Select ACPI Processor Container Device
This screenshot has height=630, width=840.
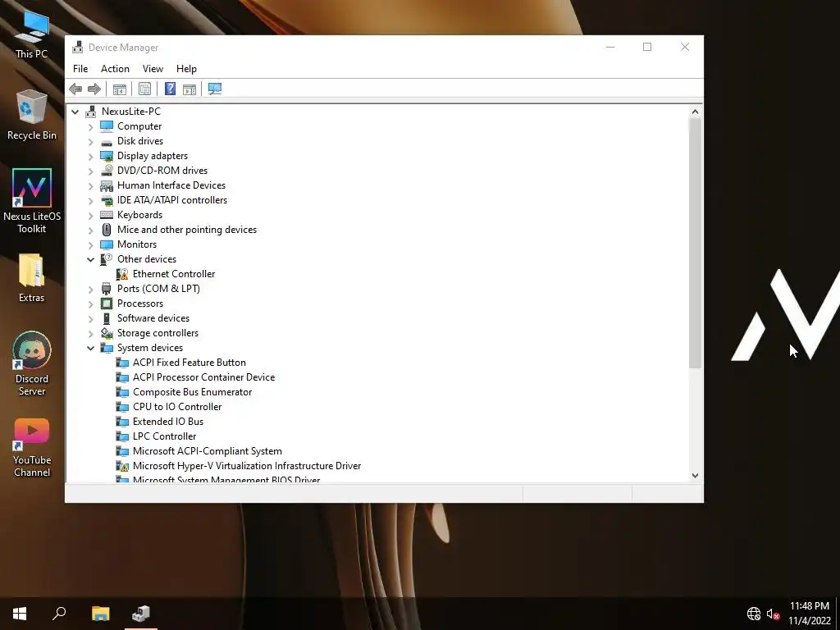click(203, 377)
